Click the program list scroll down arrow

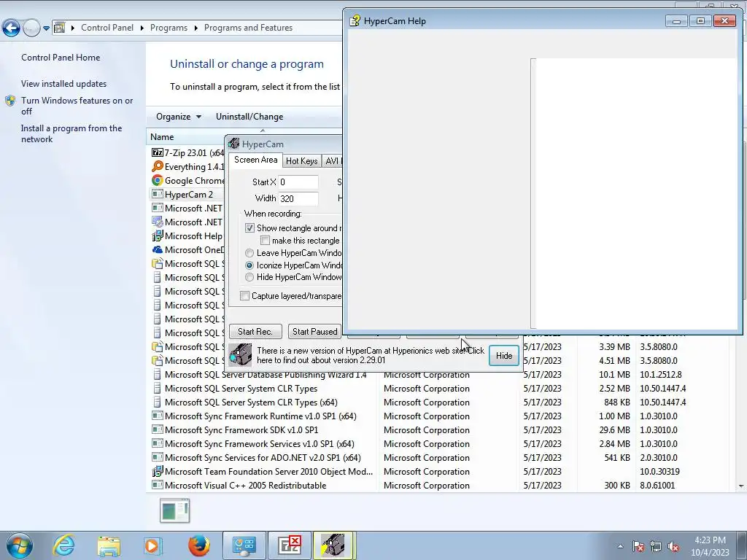(741, 486)
